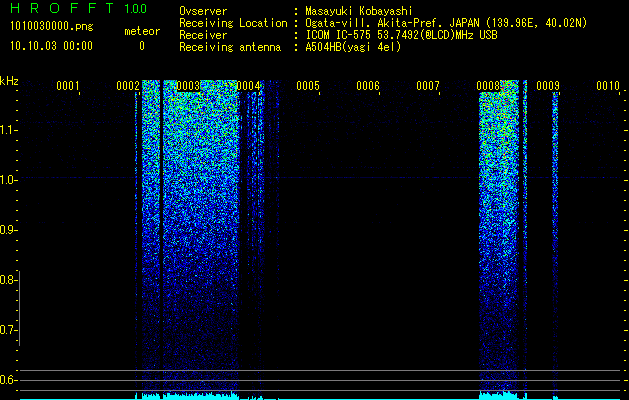Viewport: 629px width, 400px height.
Task: Select time marker 0006
Action: pyautogui.click(x=368, y=86)
